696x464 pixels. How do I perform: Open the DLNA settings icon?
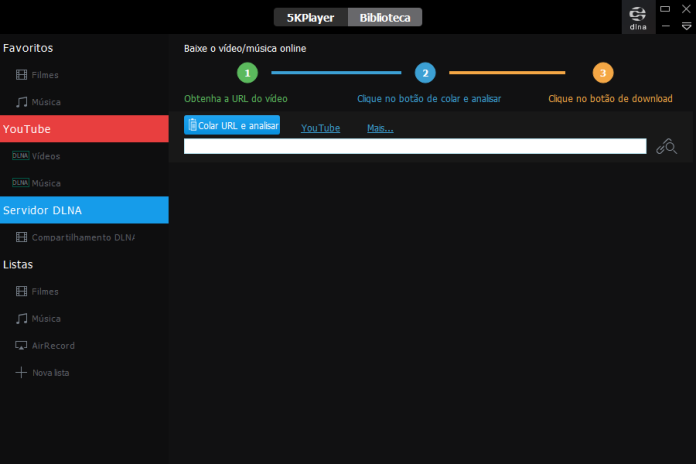638,17
